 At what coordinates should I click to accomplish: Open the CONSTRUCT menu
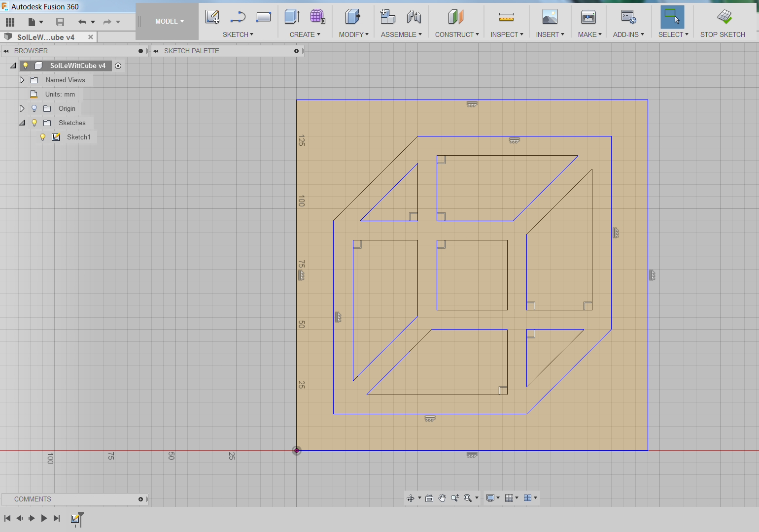[457, 34]
